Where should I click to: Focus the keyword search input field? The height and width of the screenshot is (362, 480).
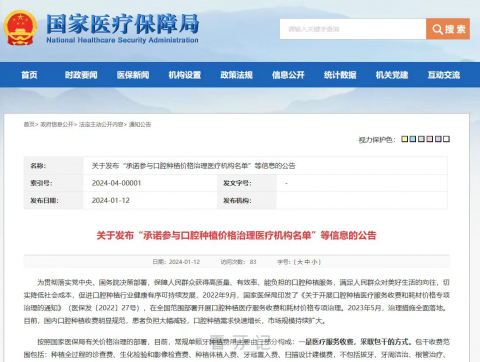(353, 29)
